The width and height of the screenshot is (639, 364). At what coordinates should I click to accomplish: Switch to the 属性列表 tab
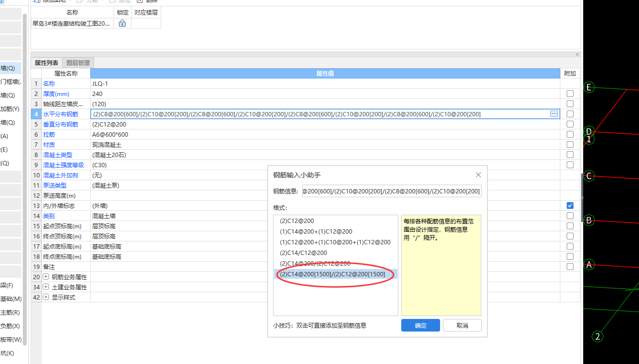coord(47,63)
